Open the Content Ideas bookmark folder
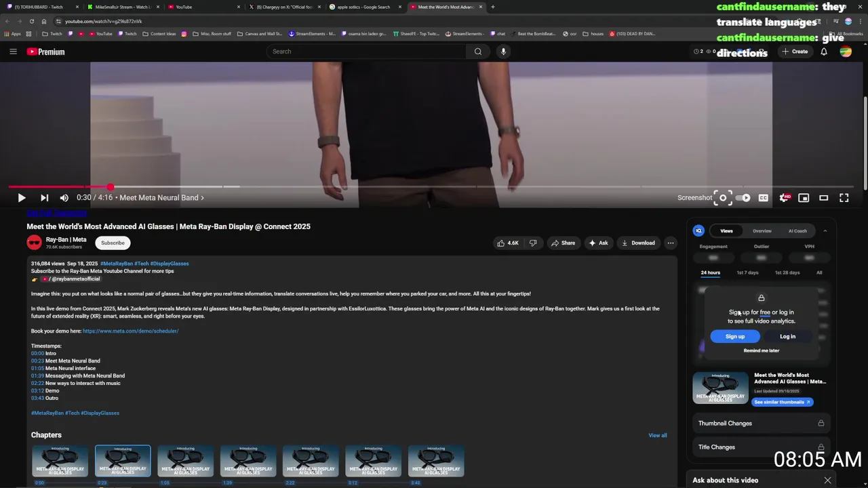Viewport: 868px width, 488px height. tap(159, 33)
